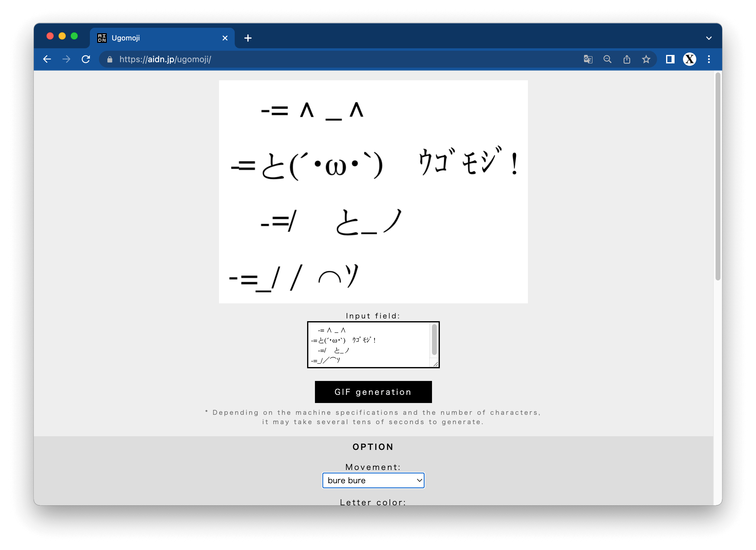Click the lock icon in the address bar
This screenshot has height=550, width=756.
click(110, 59)
